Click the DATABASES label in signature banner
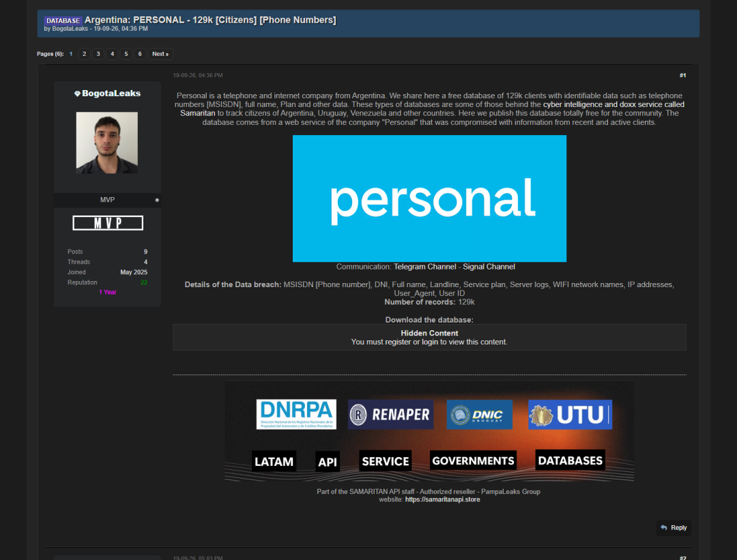This screenshot has height=560, width=737. click(x=570, y=460)
